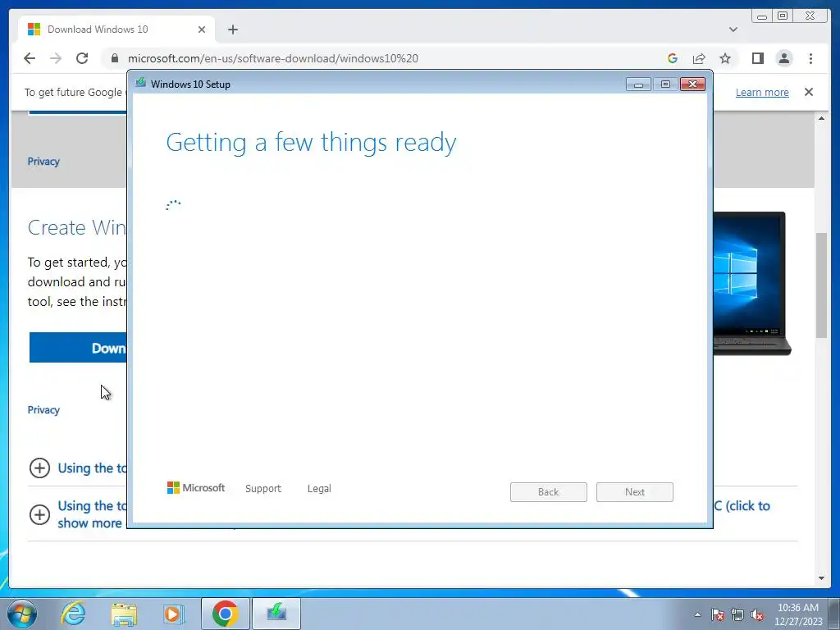840x630 pixels.
Task: Open Chrome profile menu
Action: point(783,58)
